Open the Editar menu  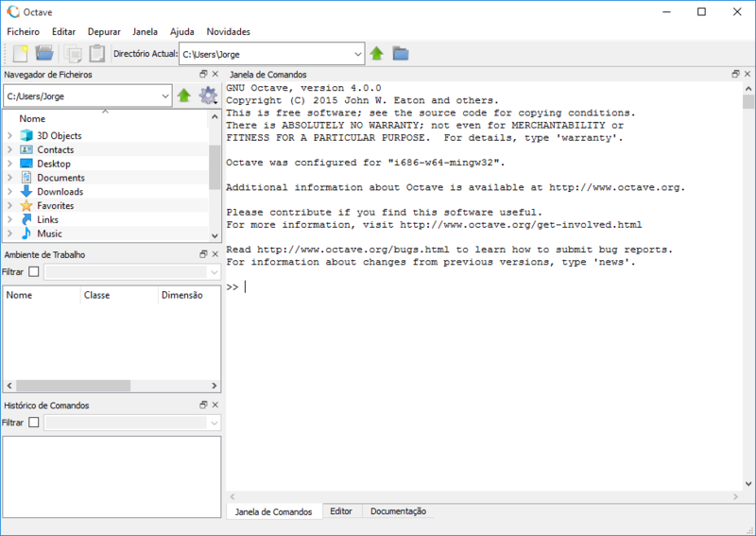(x=63, y=31)
